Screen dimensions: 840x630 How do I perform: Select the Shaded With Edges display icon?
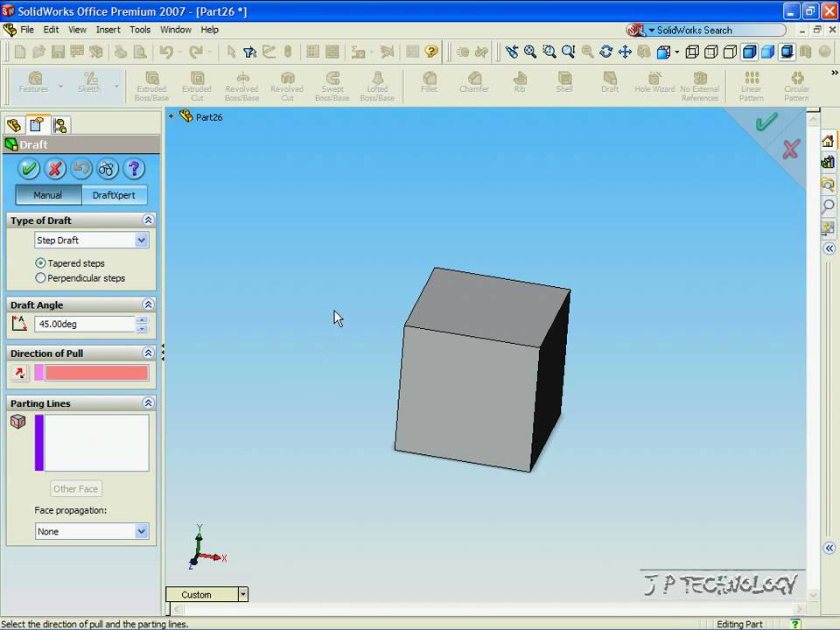click(749, 52)
